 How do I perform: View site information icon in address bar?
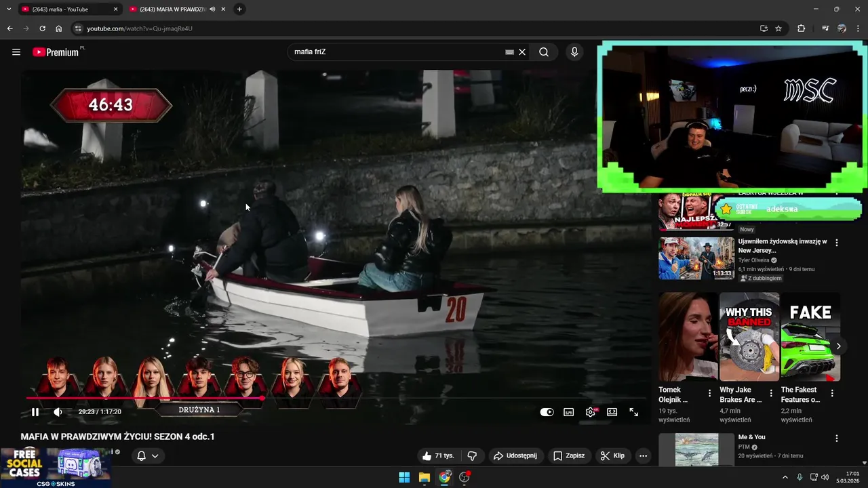pyautogui.click(x=78, y=28)
